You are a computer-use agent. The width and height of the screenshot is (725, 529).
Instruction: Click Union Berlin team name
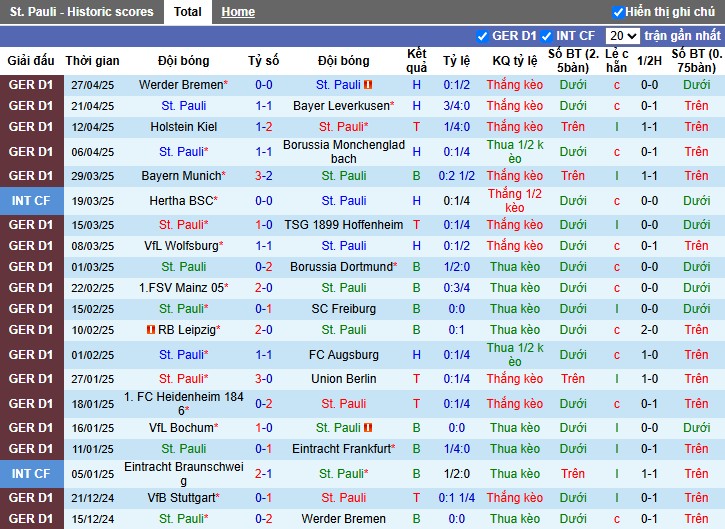[x=344, y=379]
